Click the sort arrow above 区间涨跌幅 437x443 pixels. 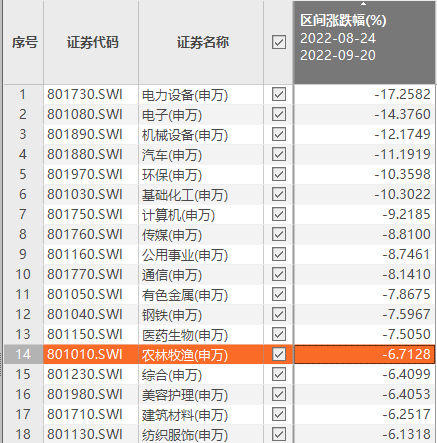[364, 4]
